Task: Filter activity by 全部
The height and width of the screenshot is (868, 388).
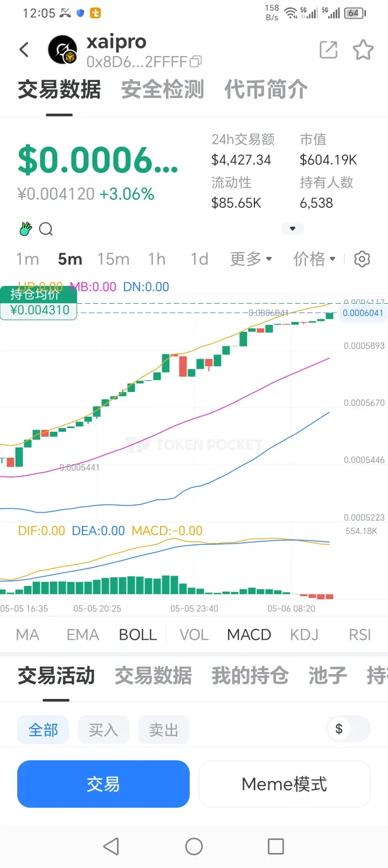Action: (x=43, y=730)
